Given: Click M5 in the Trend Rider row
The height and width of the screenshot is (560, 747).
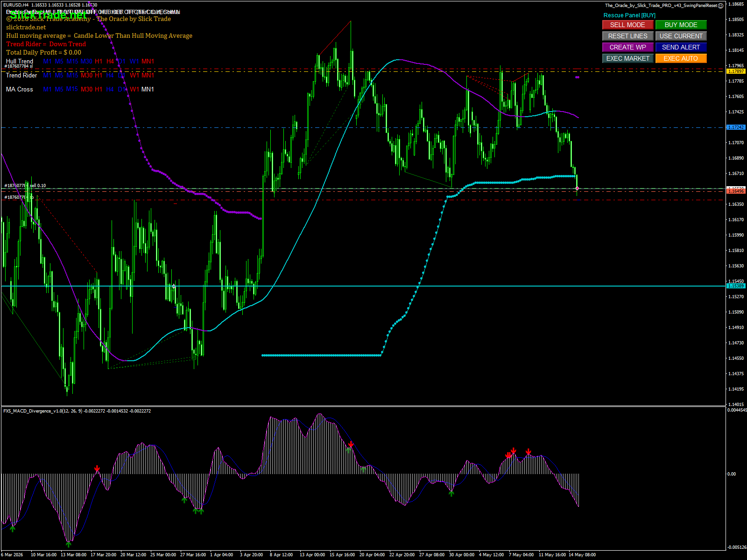Looking at the screenshot, I should pos(59,75).
